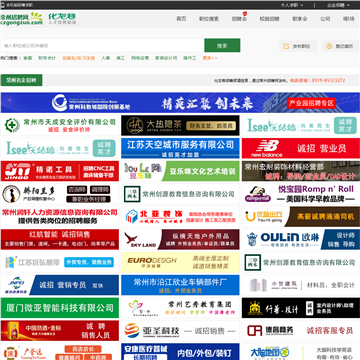
Task: Click phone number 0519-85123272
Action: pyautogui.click(x=328, y=80)
